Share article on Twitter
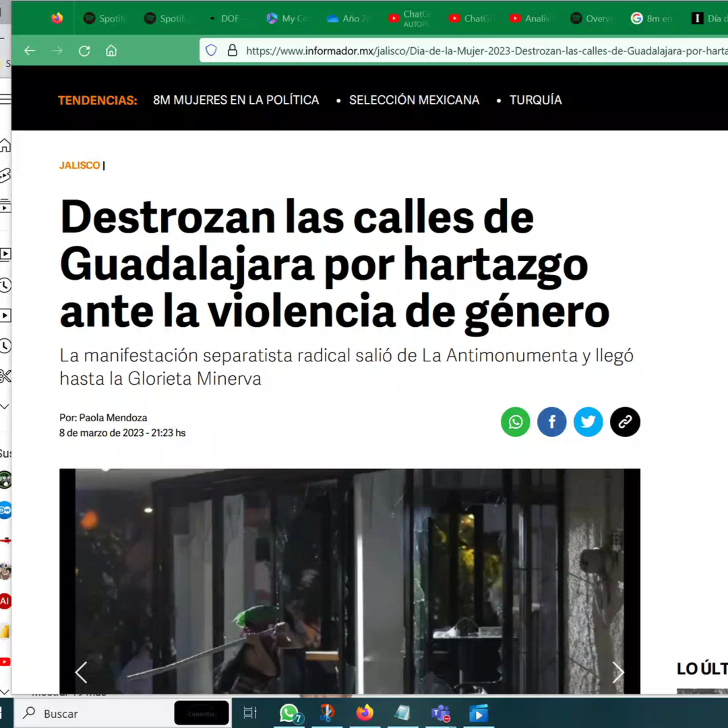 tap(588, 422)
